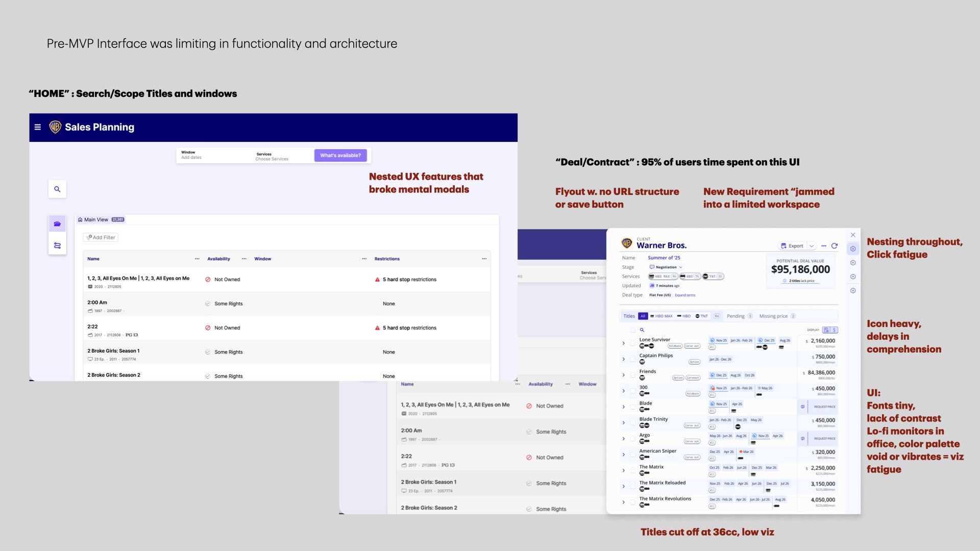Click '2 Broke Girls: Season 1' in the enlarged background list
Screen dimensions: 980x551
429,482
